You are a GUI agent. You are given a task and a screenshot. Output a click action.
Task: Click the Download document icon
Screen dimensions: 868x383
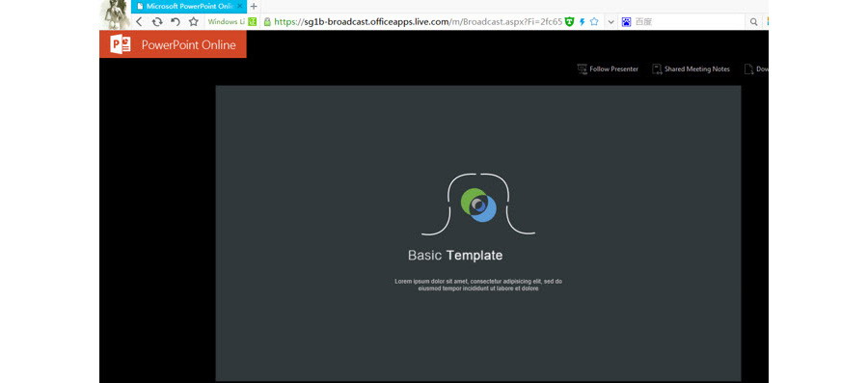pyautogui.click(x=748, y=69)
